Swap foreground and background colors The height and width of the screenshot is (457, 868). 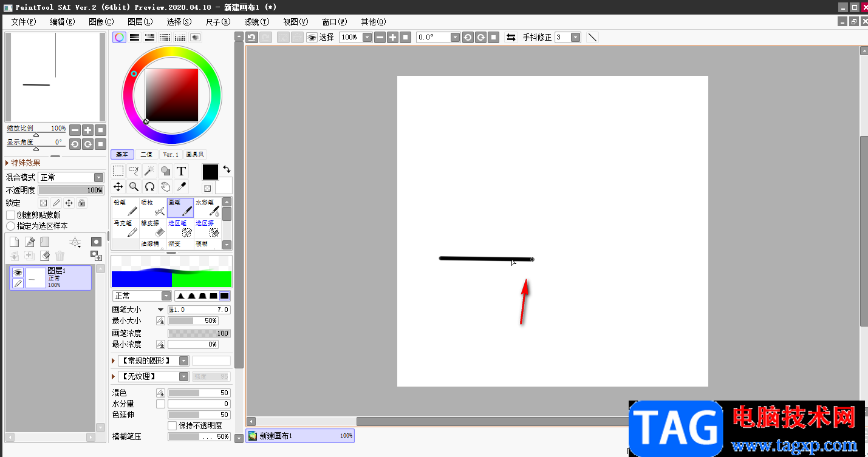(x=227, y=169)
